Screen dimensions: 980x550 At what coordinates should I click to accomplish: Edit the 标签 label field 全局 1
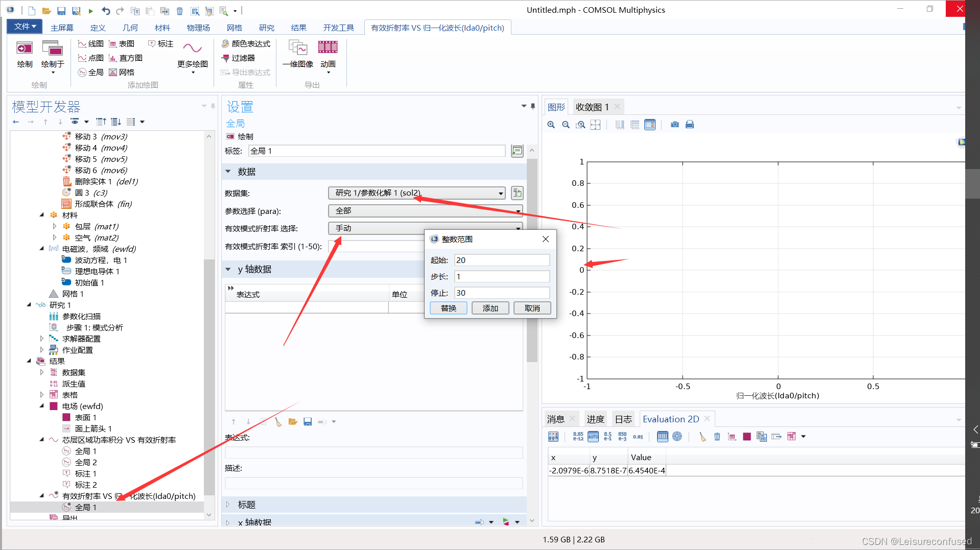click(x=377, y=151)
